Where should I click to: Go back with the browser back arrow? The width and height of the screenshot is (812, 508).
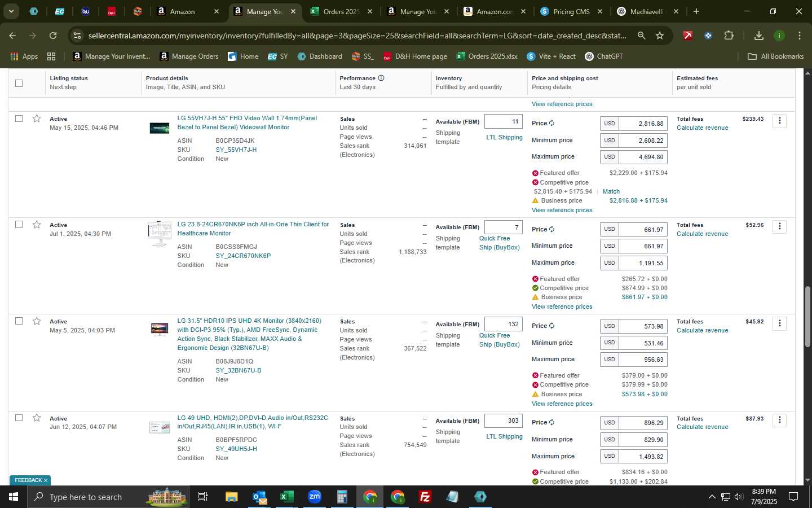point(12,36)
